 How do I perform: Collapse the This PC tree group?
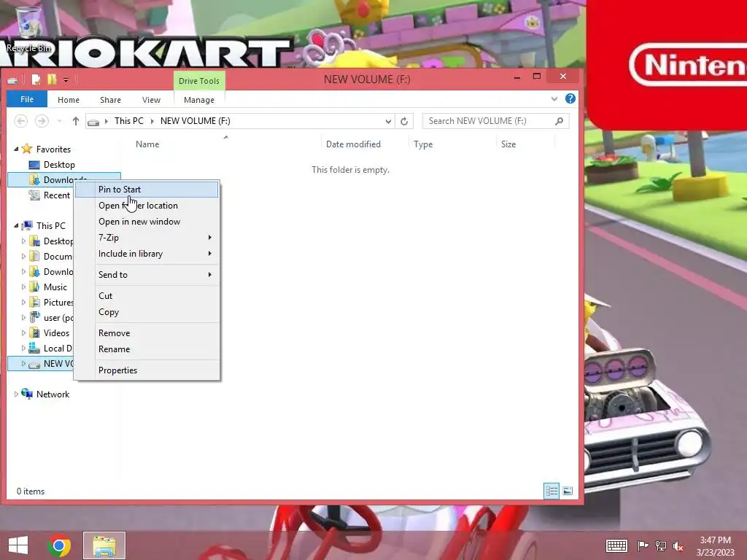[x=16, y=226]
